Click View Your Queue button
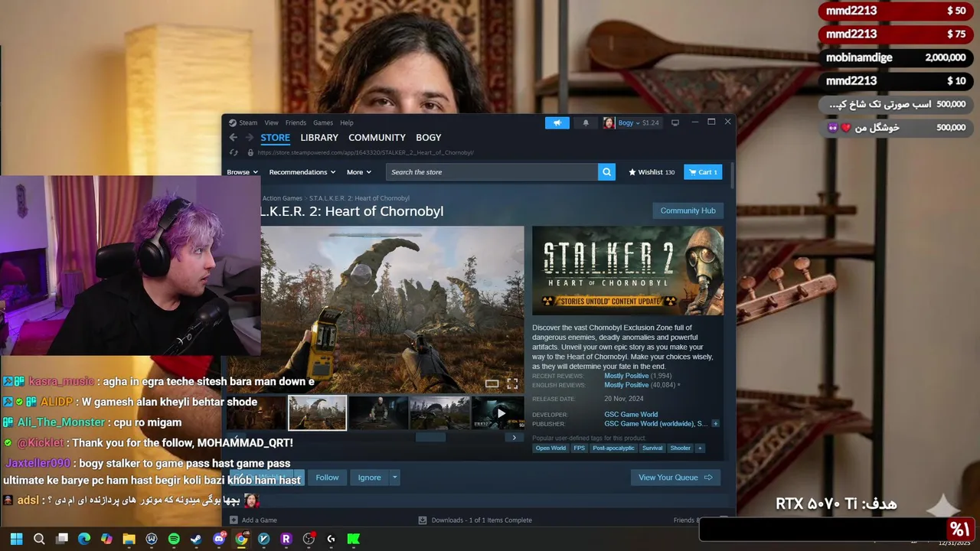 point(675,478)
